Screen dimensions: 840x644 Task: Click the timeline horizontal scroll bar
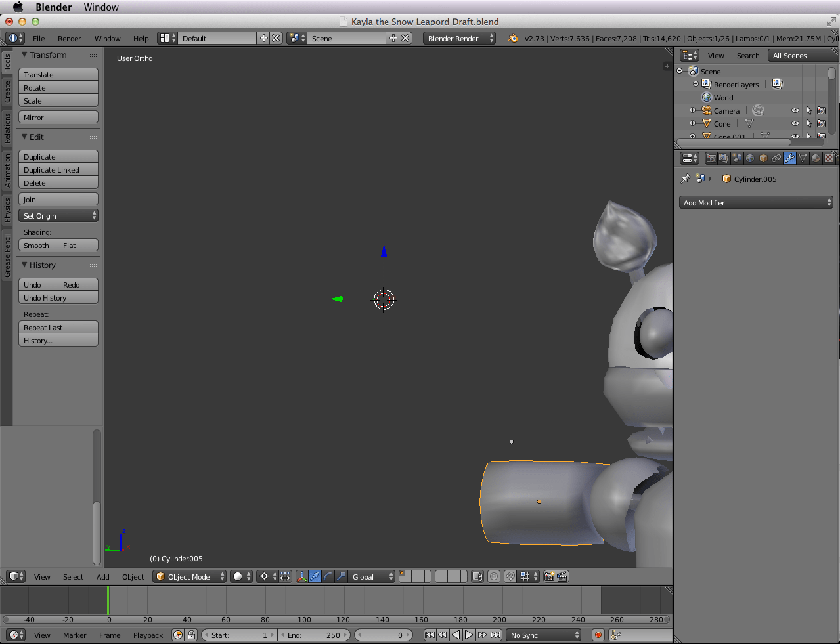(x=336, y=619)
